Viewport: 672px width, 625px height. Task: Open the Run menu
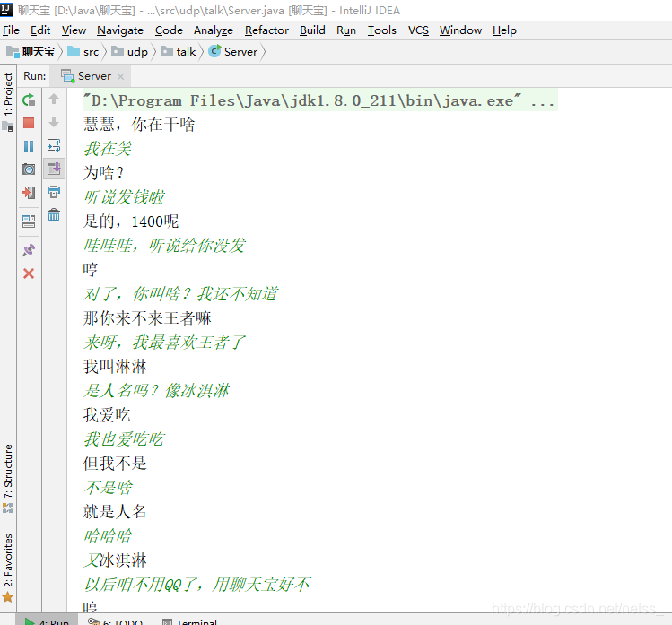click(346, 30)
